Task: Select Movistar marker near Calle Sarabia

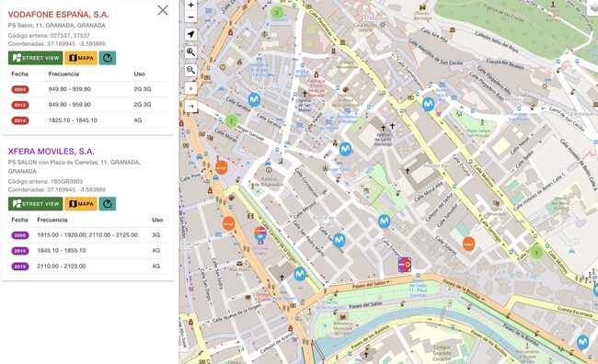Action: [x=254, y=100]
